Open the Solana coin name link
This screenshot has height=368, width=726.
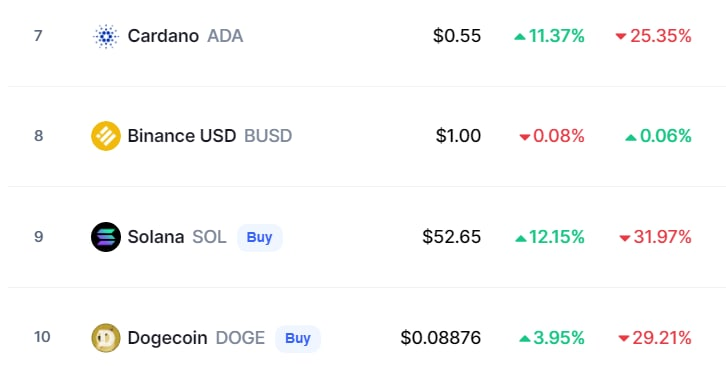tap(156, 237)
